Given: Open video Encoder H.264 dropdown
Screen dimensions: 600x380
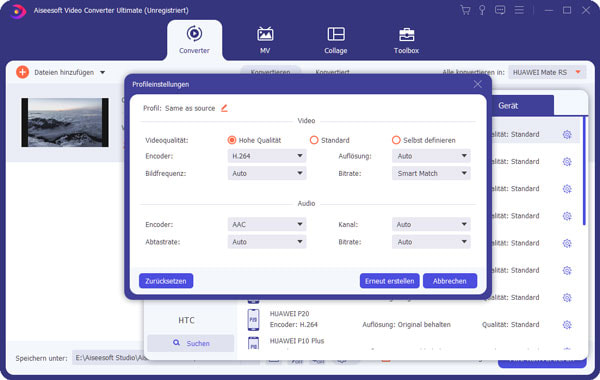Looking at the screenshot, I should pos(267,156).
